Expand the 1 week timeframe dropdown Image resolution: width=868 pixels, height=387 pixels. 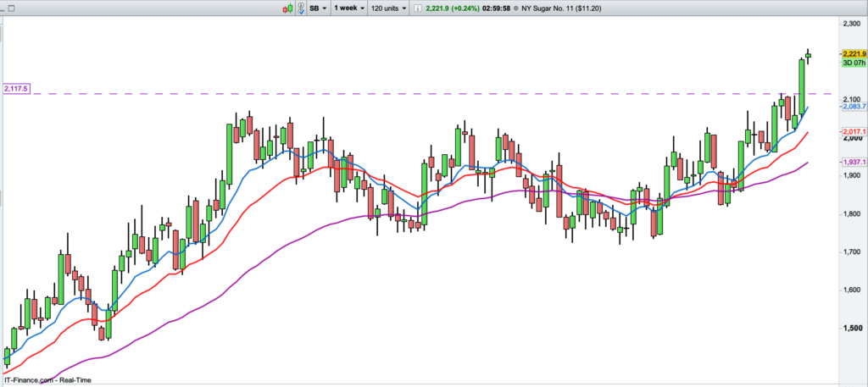pos(349,8)
